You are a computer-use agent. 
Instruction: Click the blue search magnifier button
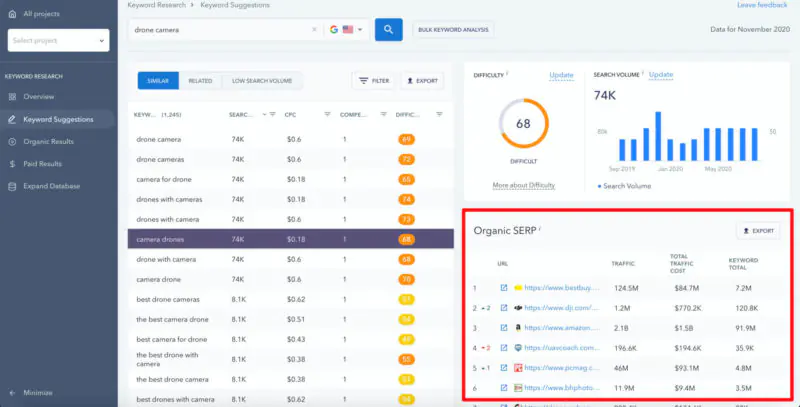point(388,30)
